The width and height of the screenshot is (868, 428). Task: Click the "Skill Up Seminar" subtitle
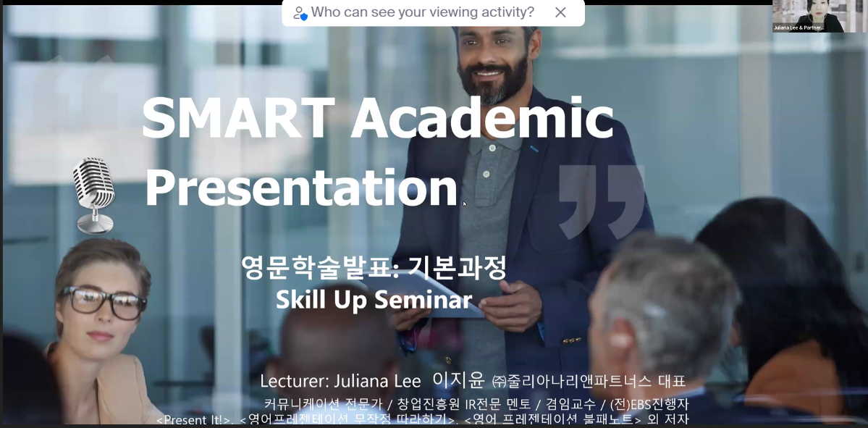[x=374, y=299]
